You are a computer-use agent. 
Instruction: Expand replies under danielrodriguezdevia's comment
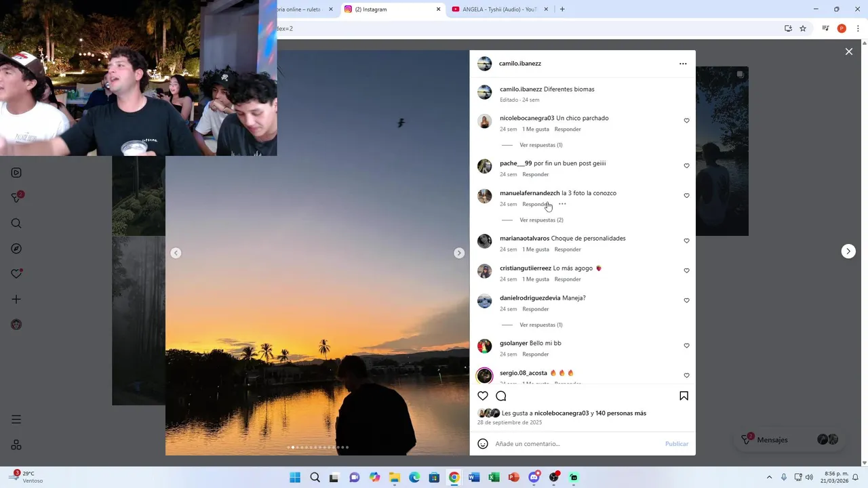(x=540, y=325)
